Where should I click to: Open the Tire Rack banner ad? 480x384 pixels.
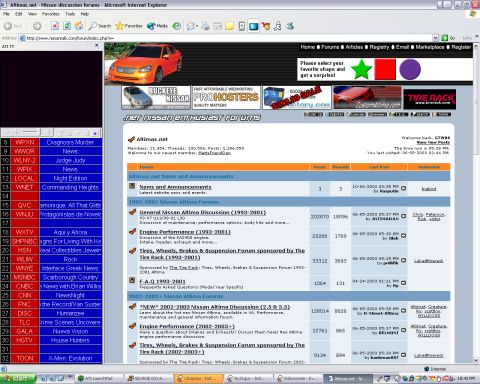coord(430,99)
